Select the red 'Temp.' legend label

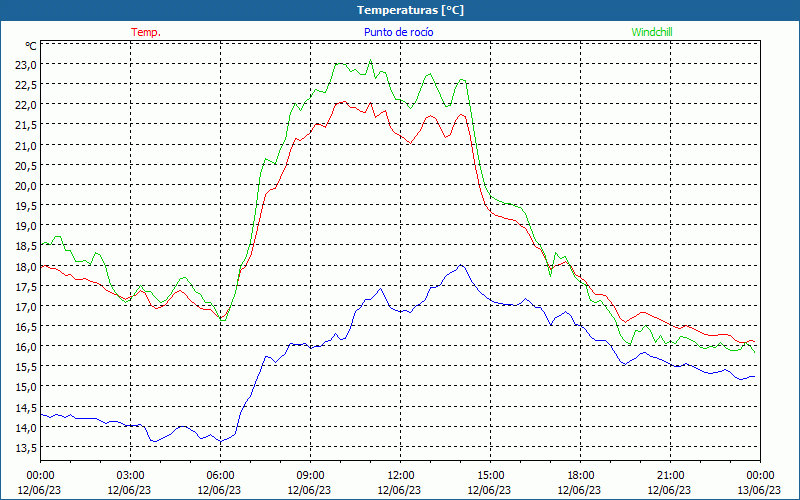click(146, 32)
